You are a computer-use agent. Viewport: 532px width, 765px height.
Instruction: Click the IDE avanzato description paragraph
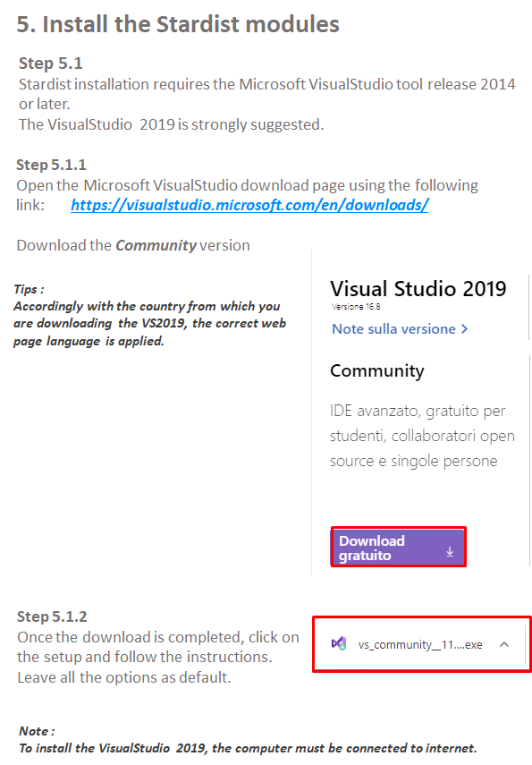[422, 436]
